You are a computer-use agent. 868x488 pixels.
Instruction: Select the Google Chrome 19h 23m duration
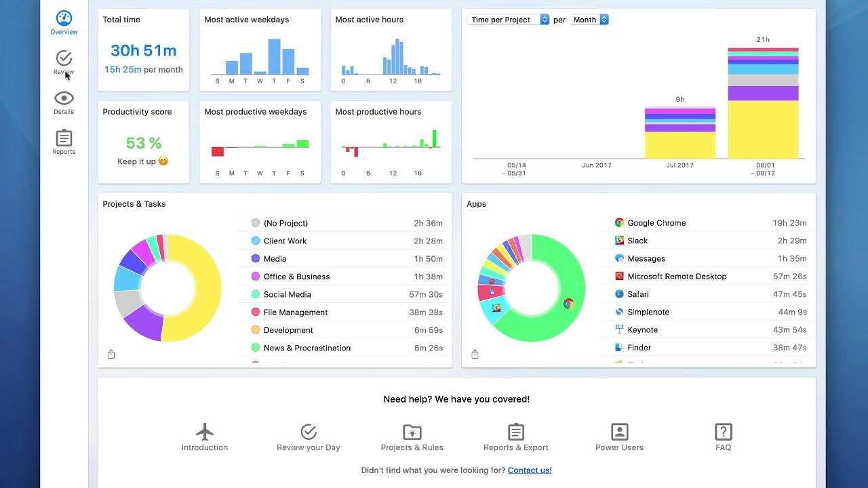[789, 223]
